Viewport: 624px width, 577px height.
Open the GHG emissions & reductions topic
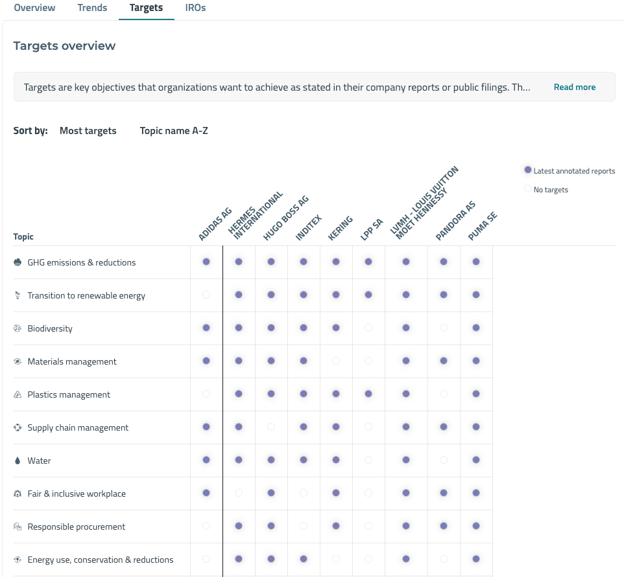click(82, 263)
